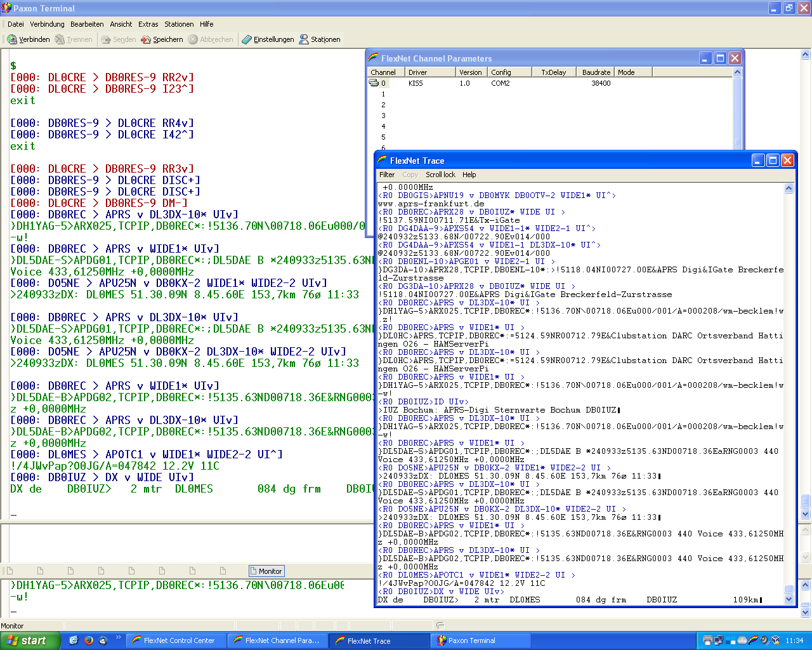Click the Trennen disconnect toolbar button
Image resolution: width=812 pixels, height=650 pixels.
74,39
